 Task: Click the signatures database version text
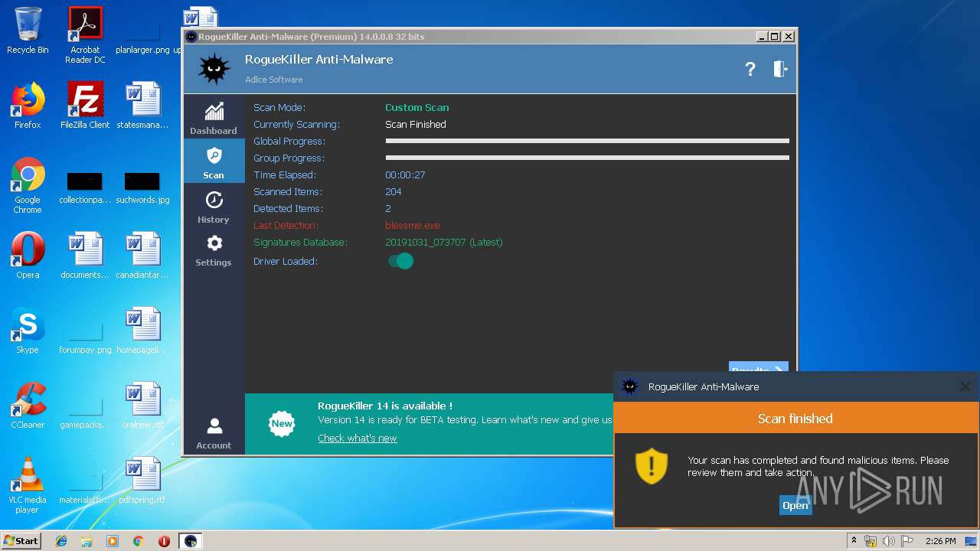[x=444, y=242]
